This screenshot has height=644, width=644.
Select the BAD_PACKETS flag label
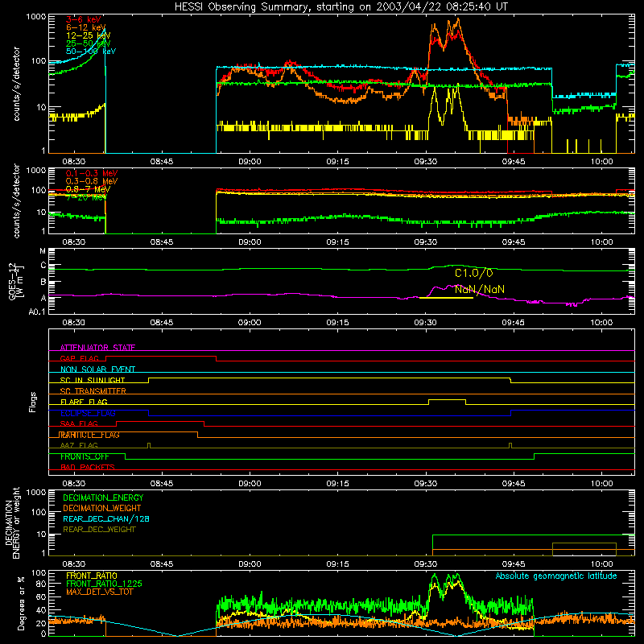coord(88,467)
